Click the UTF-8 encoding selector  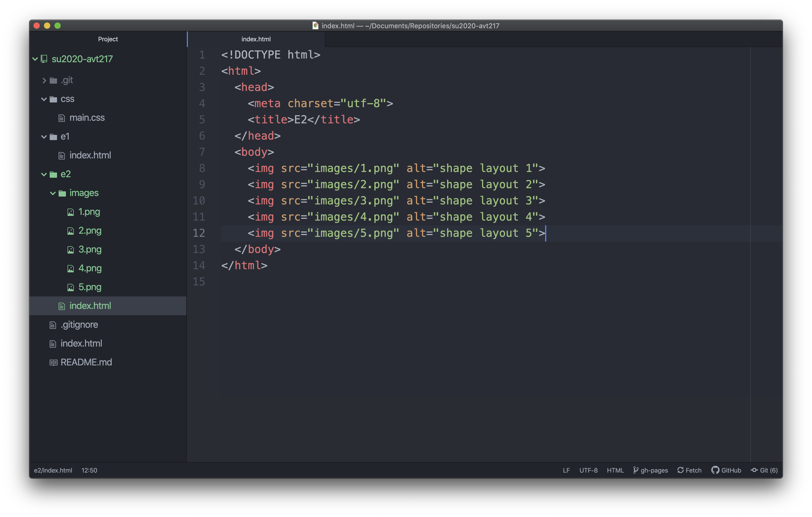tap(588, 470)
